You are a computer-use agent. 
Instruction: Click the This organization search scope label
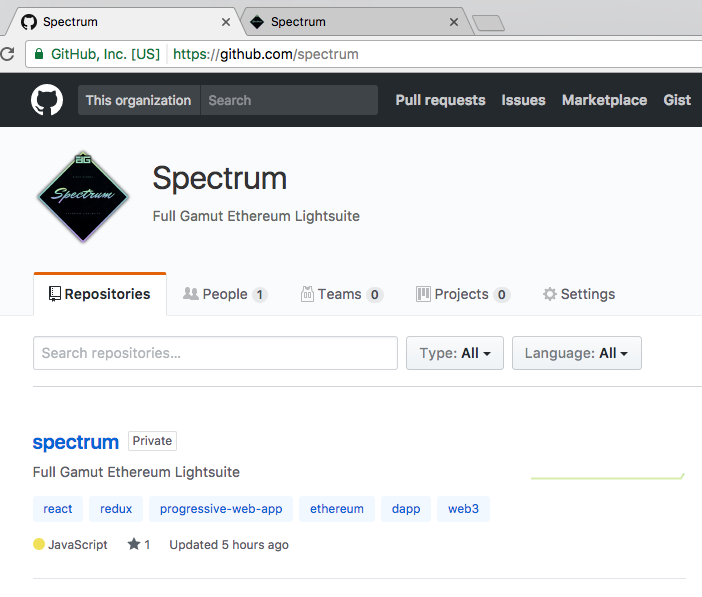[139, 100]
